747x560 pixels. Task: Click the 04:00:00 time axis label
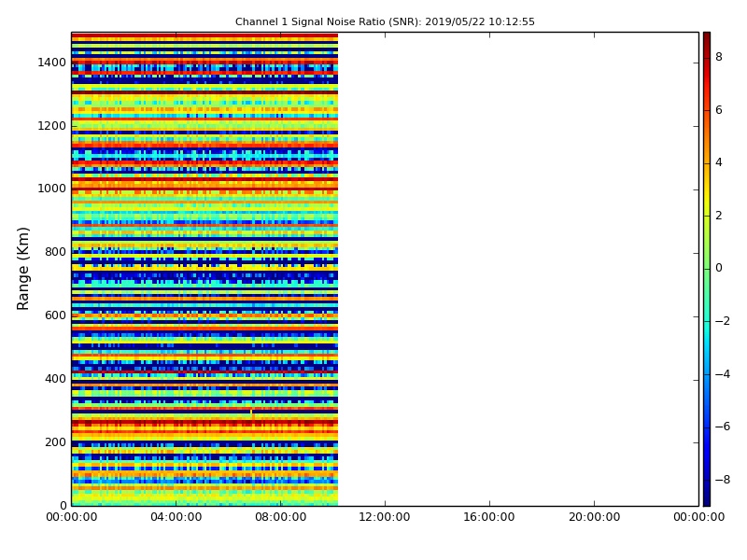pyautogui.click(x=176, y=517)
